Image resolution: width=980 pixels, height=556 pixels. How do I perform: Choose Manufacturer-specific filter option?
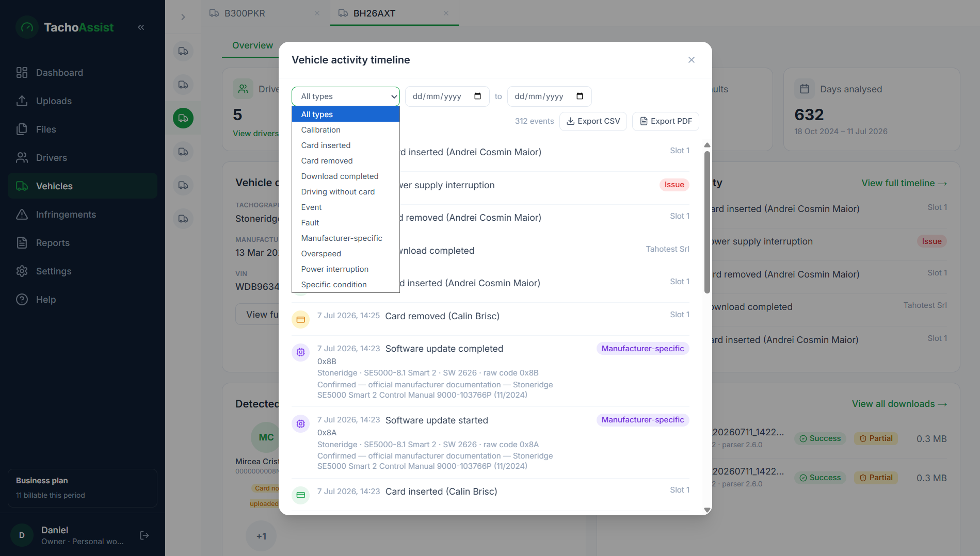(x=346, y=238)
